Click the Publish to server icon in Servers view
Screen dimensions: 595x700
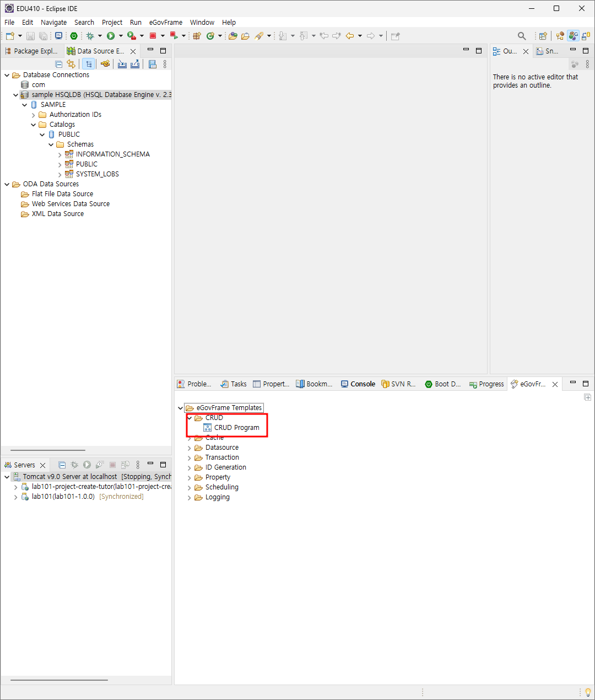pos(125,465)
